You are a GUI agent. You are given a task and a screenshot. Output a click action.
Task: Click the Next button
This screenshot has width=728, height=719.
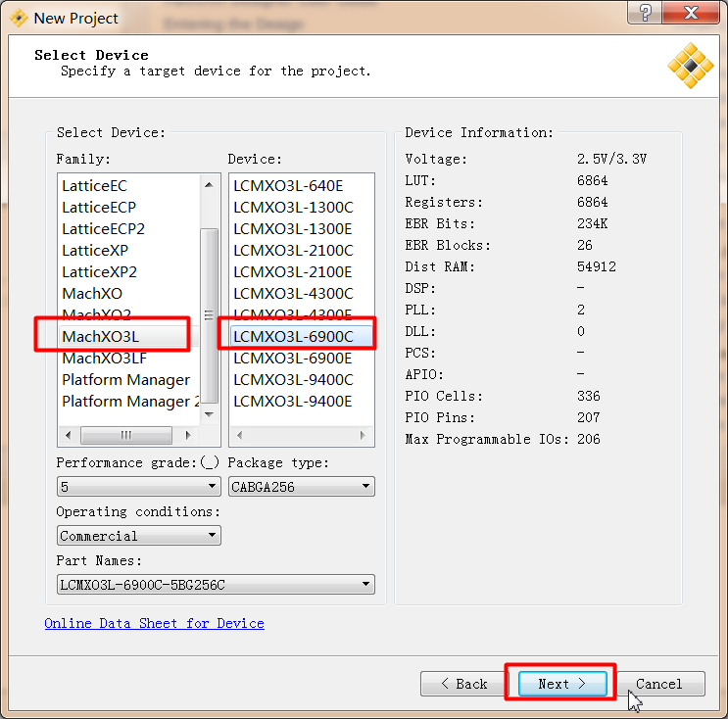[x=562, y=684]
